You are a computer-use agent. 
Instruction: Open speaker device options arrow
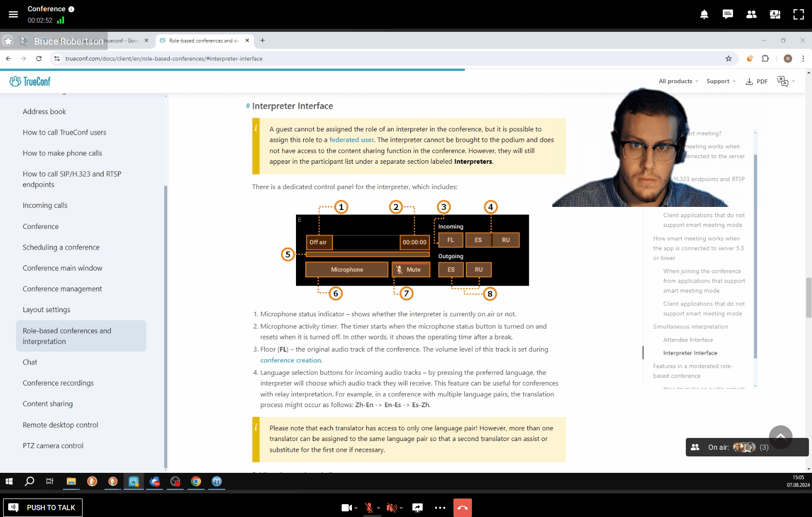pyautogui.click(x=401, y=508)
